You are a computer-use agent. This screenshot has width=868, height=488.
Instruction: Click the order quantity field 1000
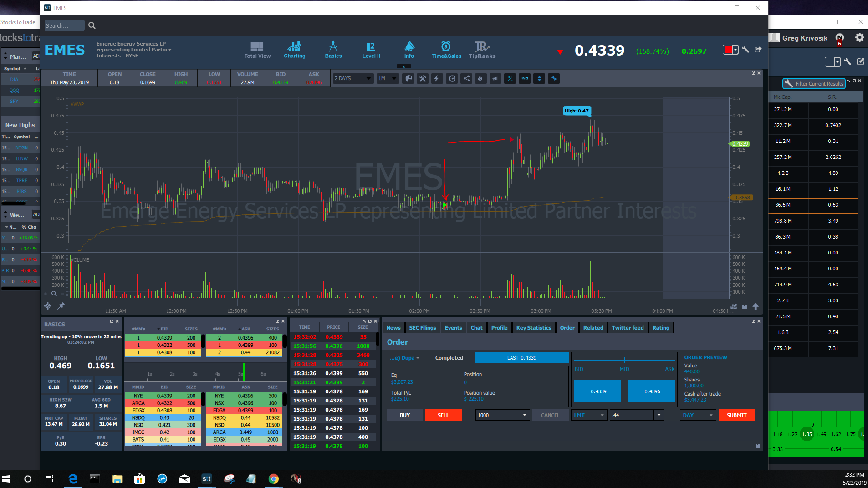pos(497,415)
